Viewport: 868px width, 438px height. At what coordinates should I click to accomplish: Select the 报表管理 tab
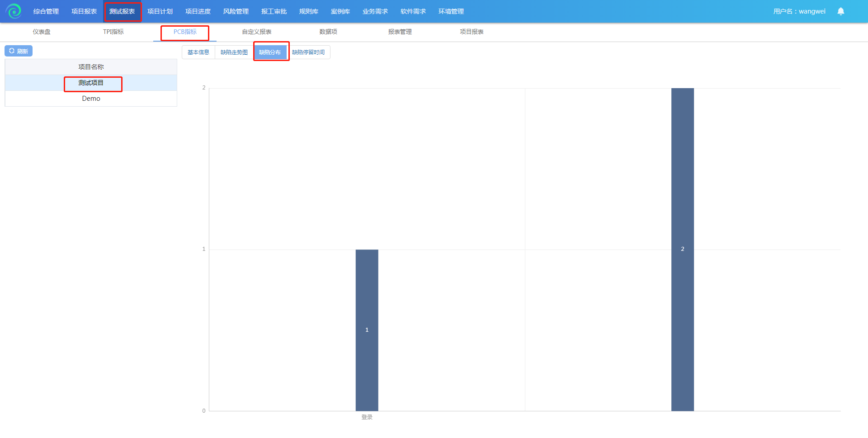(400, 32)
